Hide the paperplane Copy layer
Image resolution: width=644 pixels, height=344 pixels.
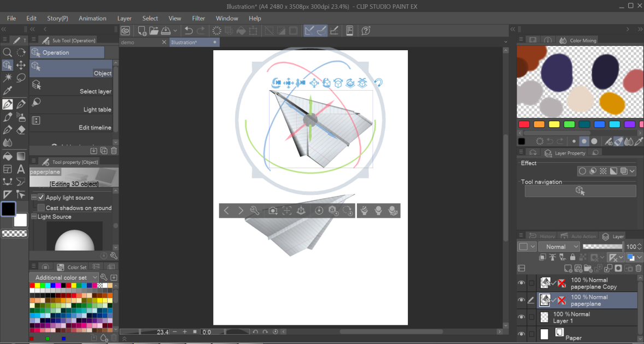click(x=521, y=283)
